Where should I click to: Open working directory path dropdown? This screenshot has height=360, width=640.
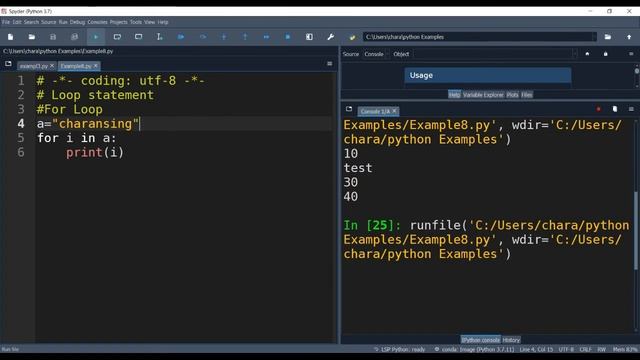tap(594, 37)
